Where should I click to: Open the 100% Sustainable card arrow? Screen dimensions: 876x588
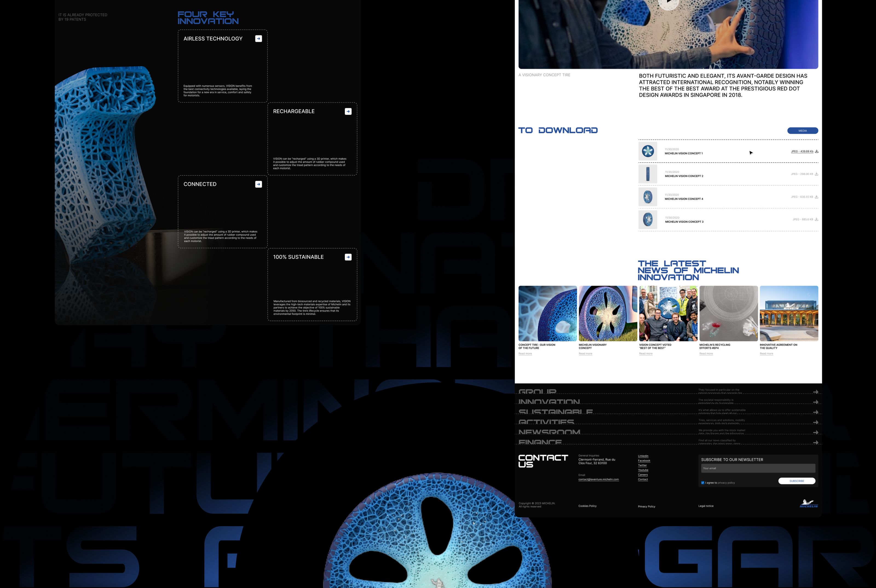[348, 257]
